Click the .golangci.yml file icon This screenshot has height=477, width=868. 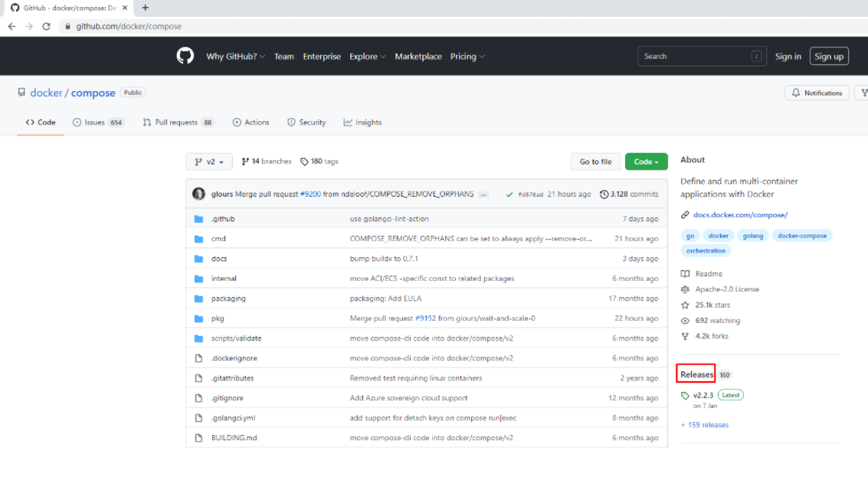coord(198,418)
